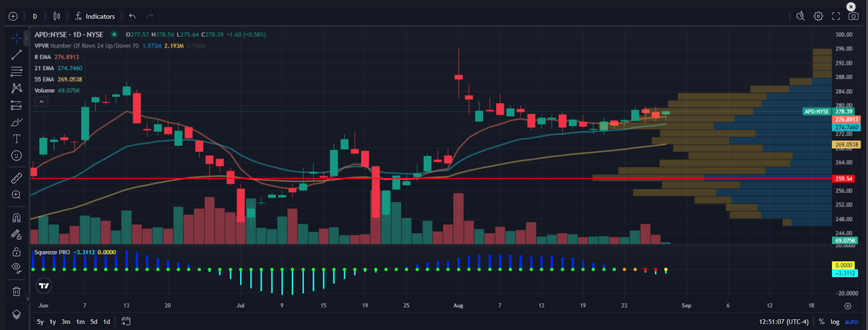This screenshot has width=868, height=330.
Task: Select the red horizontal line at 259.54
Action: [x=431, y=178]
